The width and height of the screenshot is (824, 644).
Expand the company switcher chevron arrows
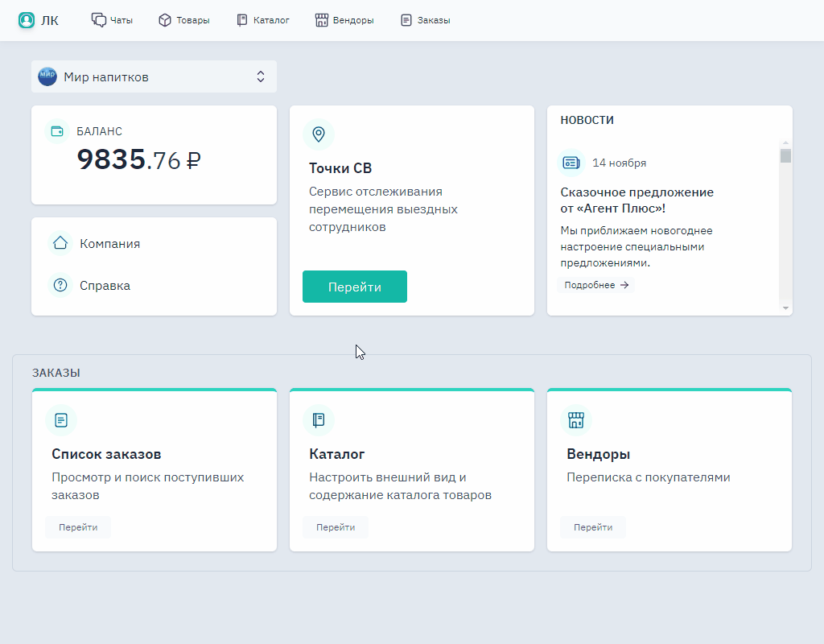260,76
